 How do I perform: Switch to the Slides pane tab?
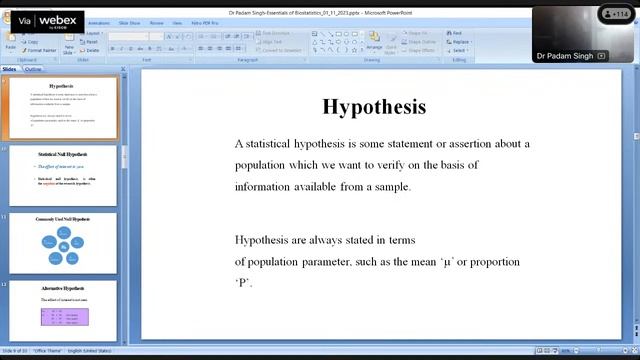(x=9, y=69)
